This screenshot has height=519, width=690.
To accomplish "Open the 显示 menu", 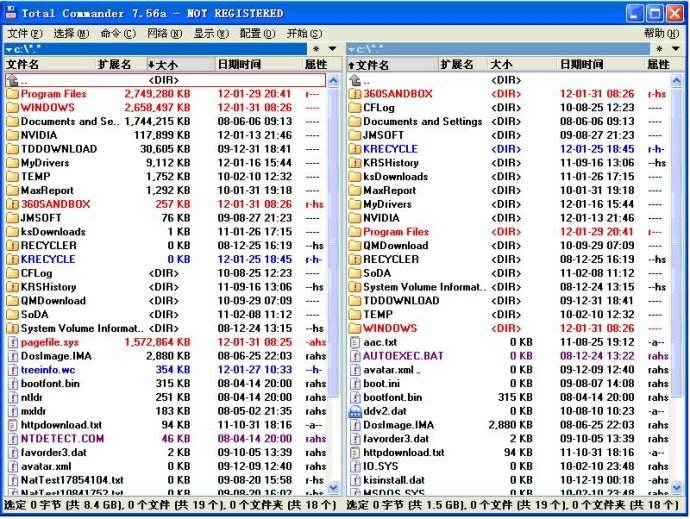I will [211, 33].
